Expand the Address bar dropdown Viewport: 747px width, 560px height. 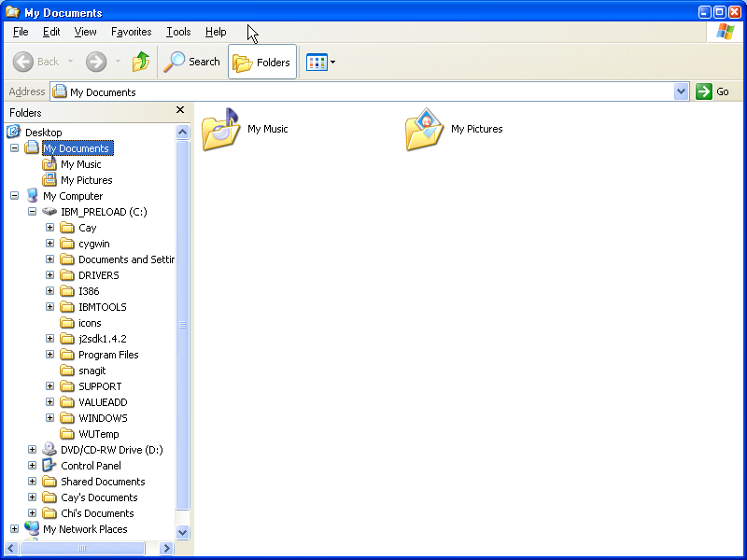pyautogui.click(x=682, y=91)
